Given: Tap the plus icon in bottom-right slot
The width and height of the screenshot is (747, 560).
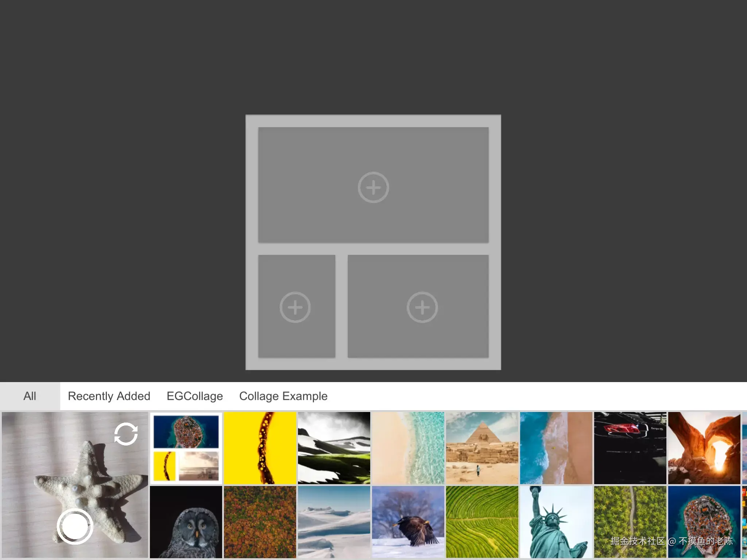Looking at the screenshot, I should point(422,307).
